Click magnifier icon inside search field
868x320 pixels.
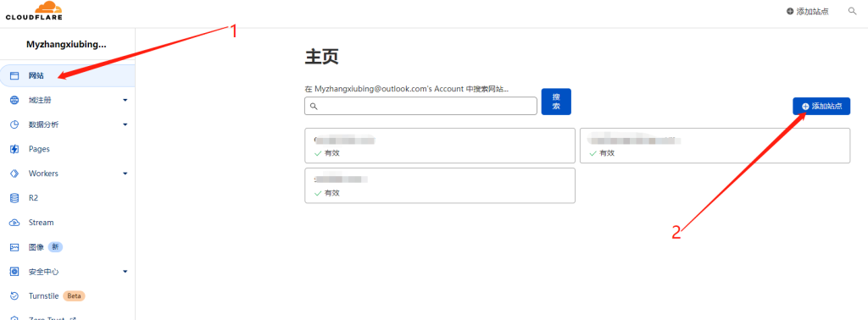tap(314, 106)
